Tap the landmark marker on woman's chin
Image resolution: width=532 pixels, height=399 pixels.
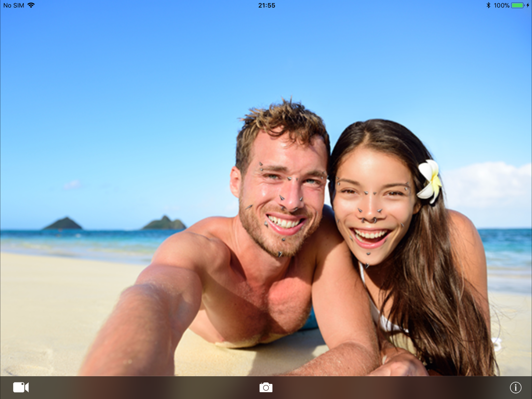coord(367,266)
